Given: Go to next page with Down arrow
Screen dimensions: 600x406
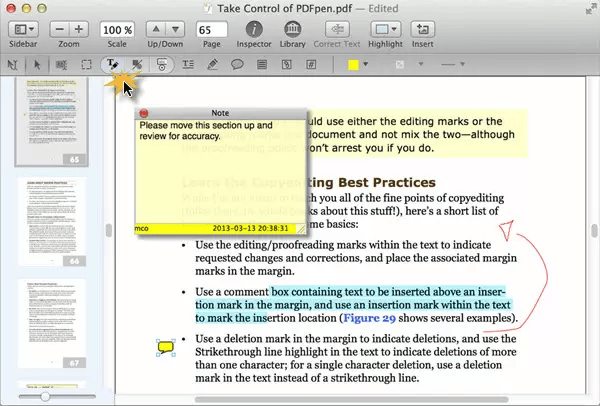Looking at the screenshot, I should 175,29.
